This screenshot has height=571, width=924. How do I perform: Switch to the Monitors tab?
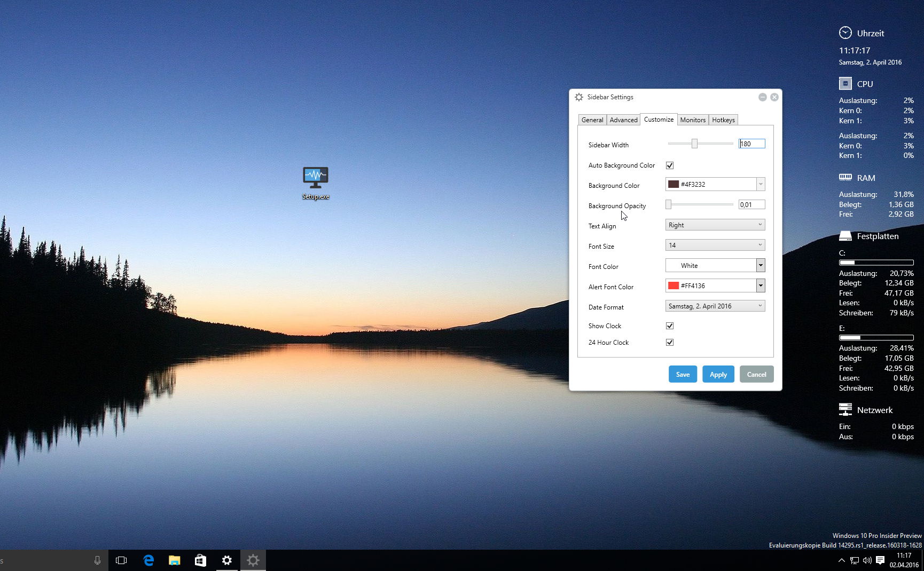tap(693, 120)
